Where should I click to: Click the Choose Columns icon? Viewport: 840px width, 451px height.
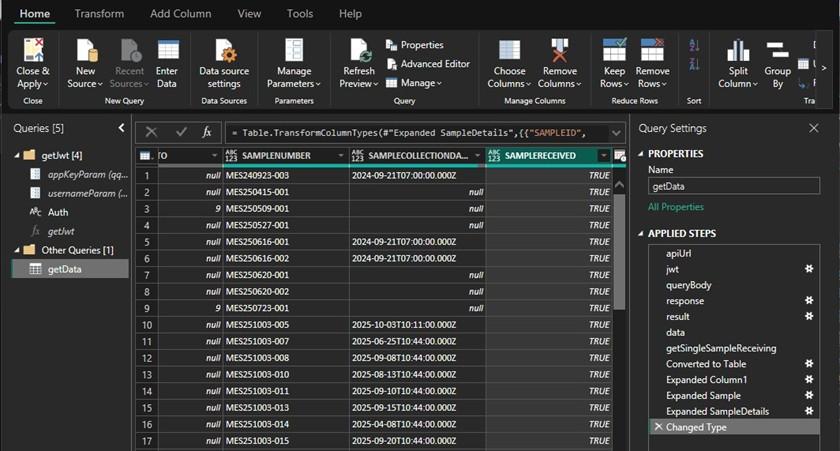[509, 52]
